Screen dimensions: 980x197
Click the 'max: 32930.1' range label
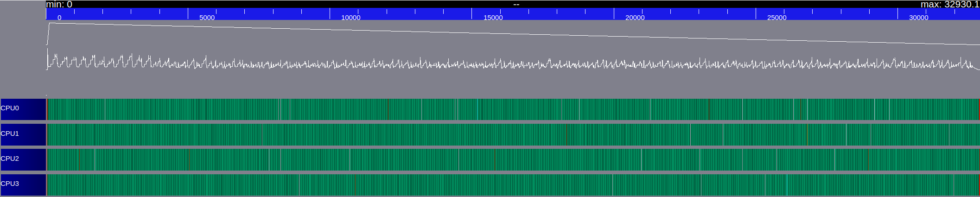click(950, 4)
